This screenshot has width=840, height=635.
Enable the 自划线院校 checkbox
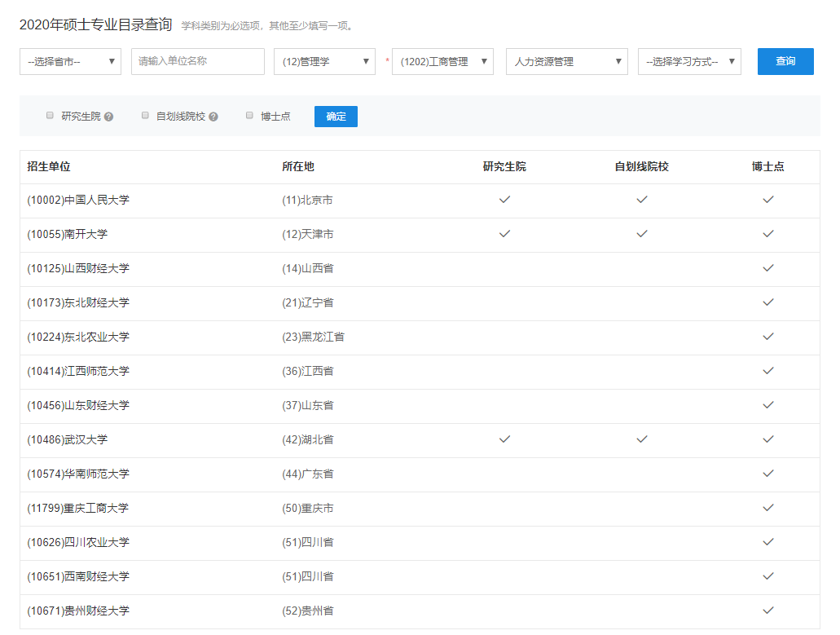[x=145, y=116]
